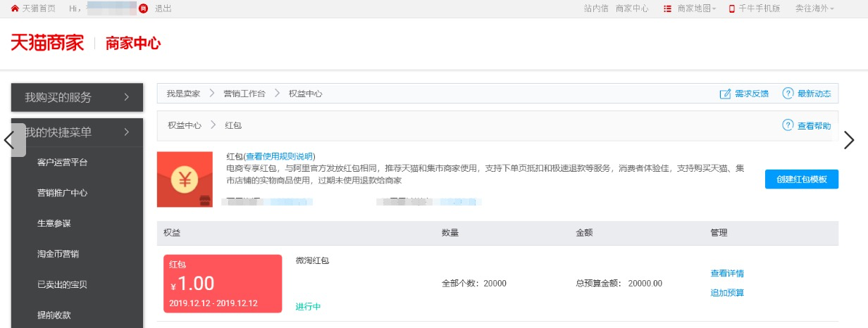Click the 天猫商家 logo
Viewport: 868px width, 328px height.
47,43
